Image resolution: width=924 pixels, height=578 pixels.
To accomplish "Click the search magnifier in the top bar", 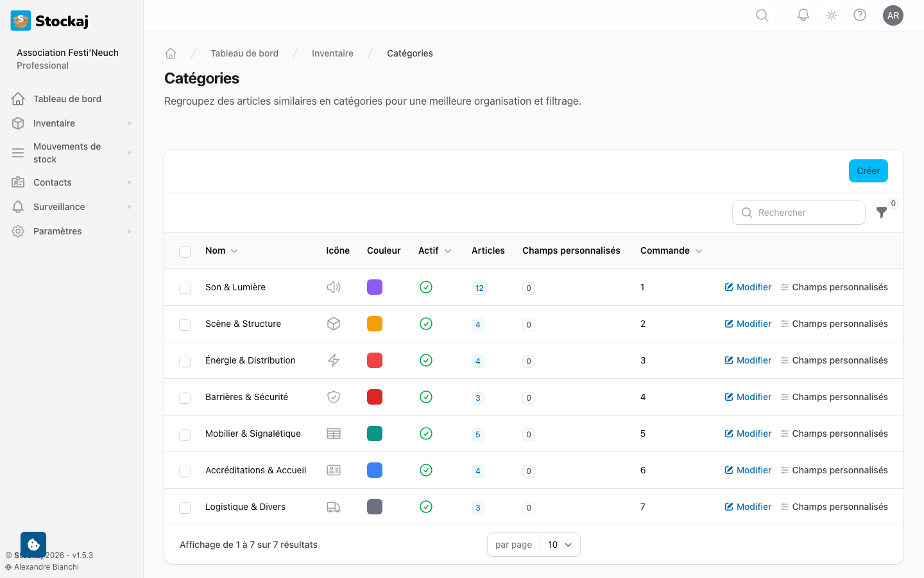I will pyautogui.click(x=762, y=15).
